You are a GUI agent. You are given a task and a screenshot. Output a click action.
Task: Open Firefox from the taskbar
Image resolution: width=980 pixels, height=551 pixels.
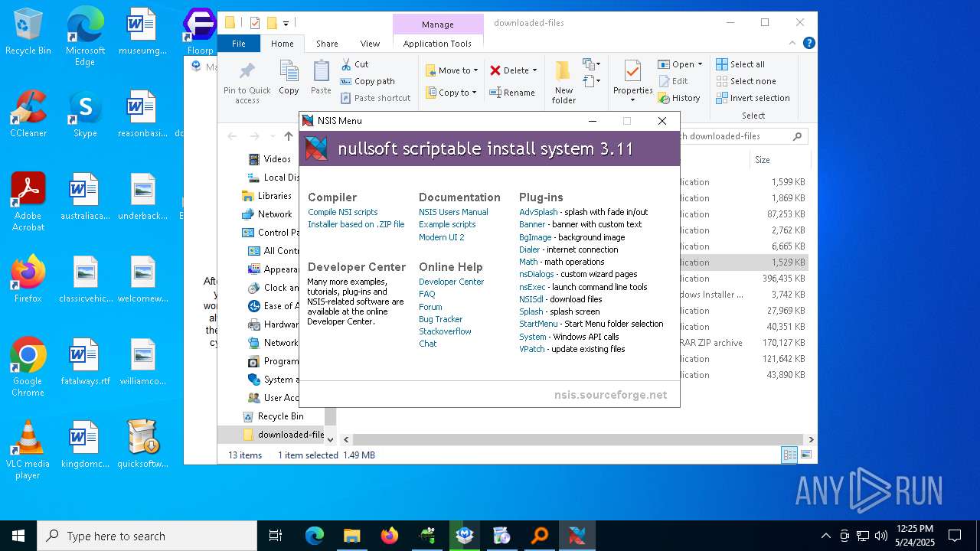click(390, 536)
